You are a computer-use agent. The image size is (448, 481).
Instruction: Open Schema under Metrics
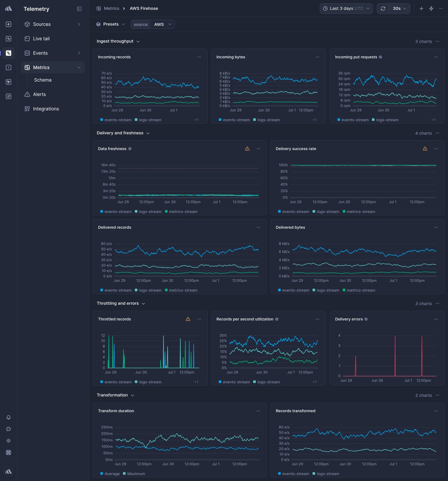[x=43, y=80]
